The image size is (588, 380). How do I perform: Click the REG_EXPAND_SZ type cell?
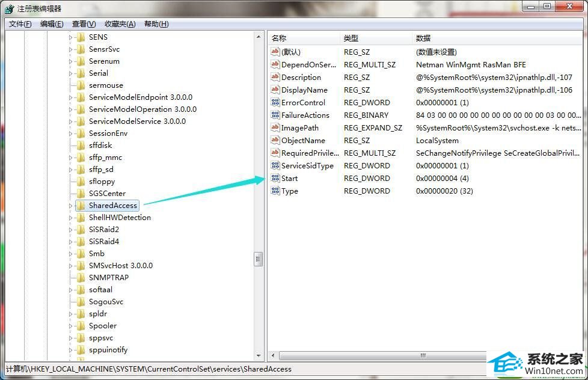[x=373, y=128]
